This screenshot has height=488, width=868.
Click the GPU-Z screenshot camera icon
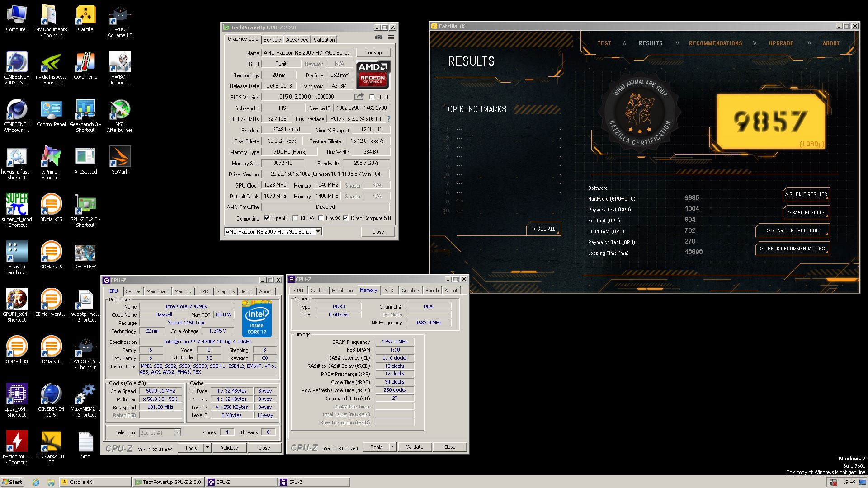(x=379, y=38)
